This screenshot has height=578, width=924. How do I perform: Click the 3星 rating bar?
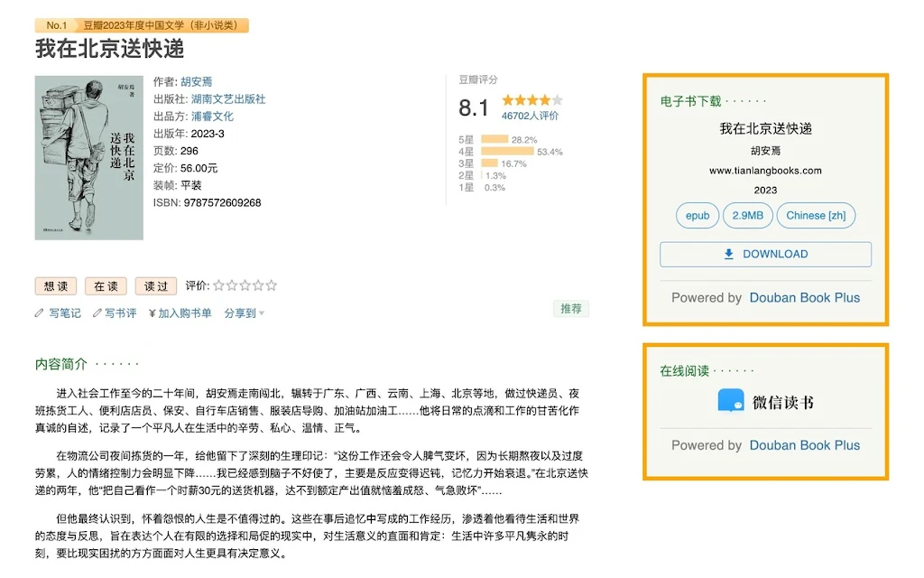(x=489, y=163)
